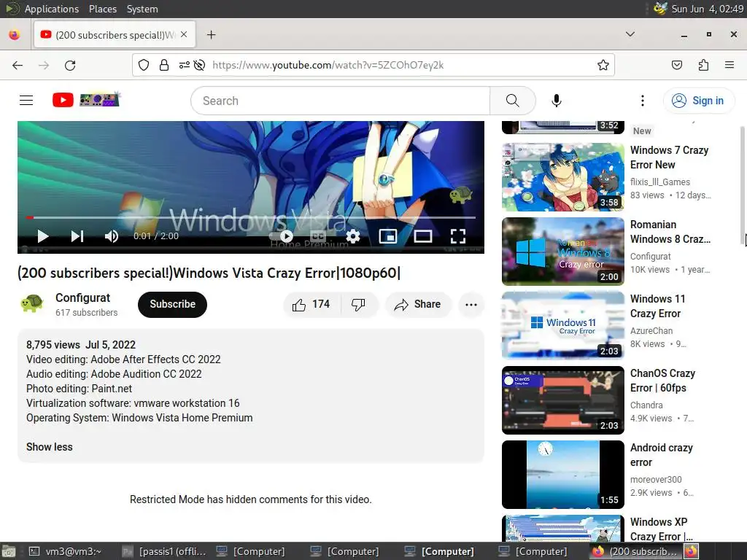Skip to next video

77,236
